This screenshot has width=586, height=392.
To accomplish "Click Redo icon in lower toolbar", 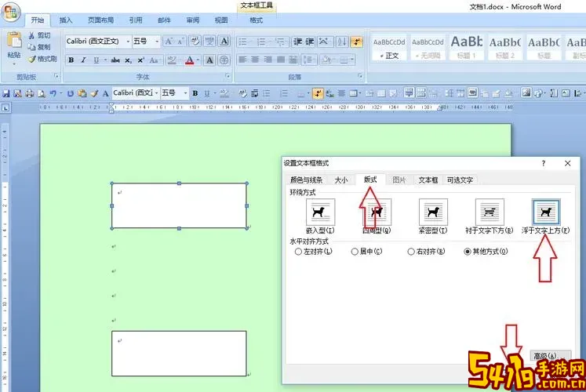I will [x=71, y=93].
